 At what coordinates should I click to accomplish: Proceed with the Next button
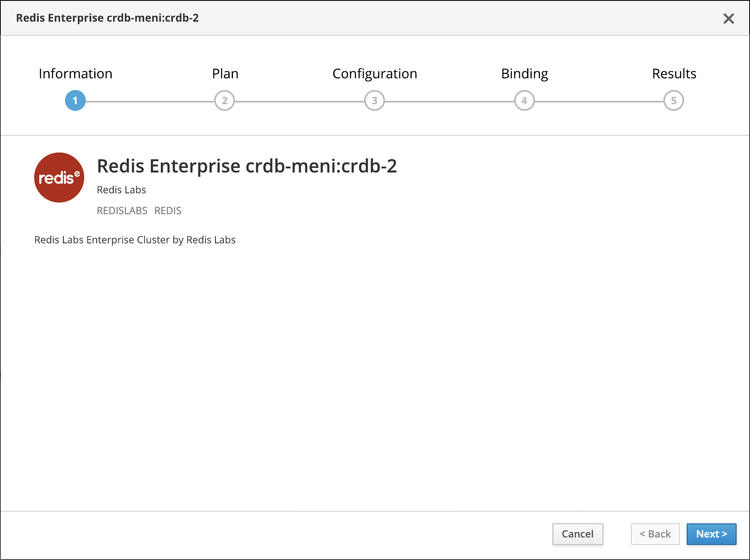point(711,534)
